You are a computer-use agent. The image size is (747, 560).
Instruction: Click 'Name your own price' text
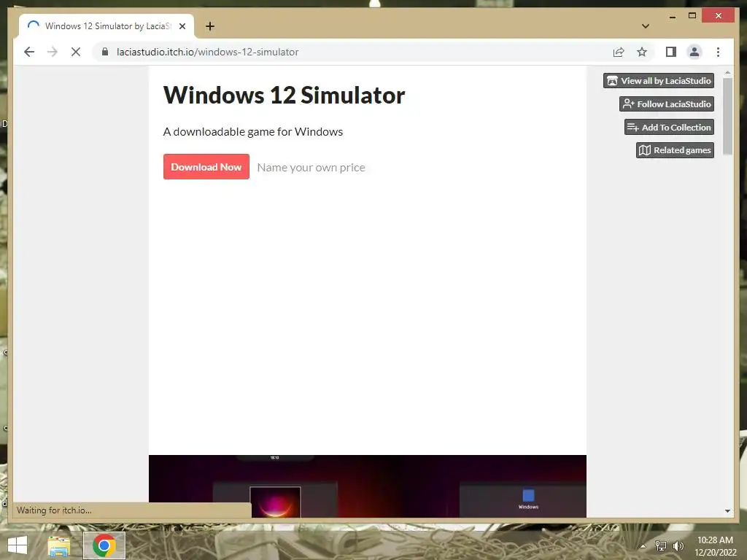click(311, 168)
